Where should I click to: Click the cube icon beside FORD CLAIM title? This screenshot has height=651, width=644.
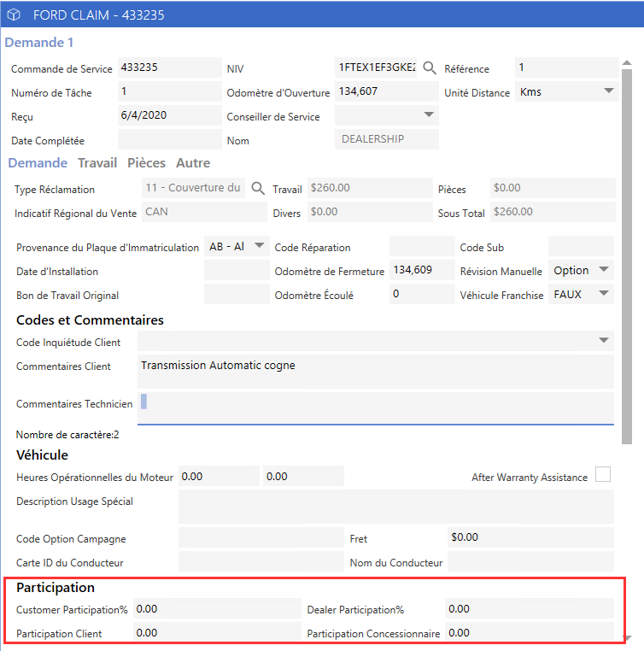14,15
